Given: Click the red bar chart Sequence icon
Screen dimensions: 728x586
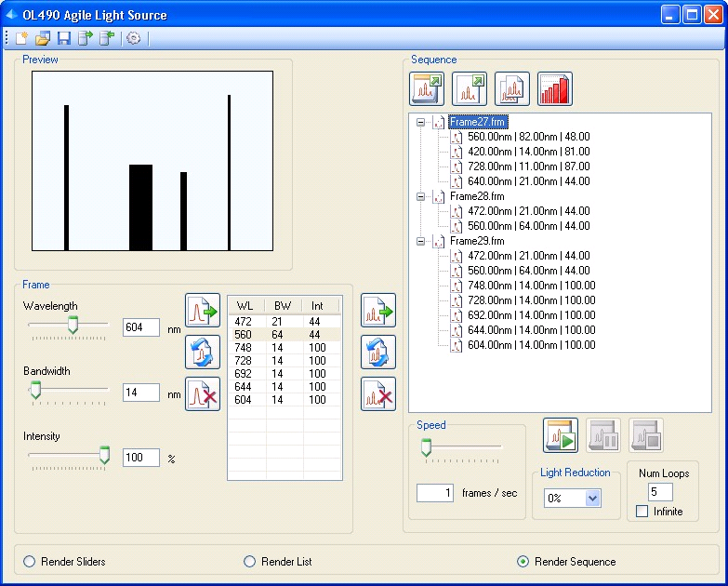Looking at the screenshot, I should tap(555, 88).
